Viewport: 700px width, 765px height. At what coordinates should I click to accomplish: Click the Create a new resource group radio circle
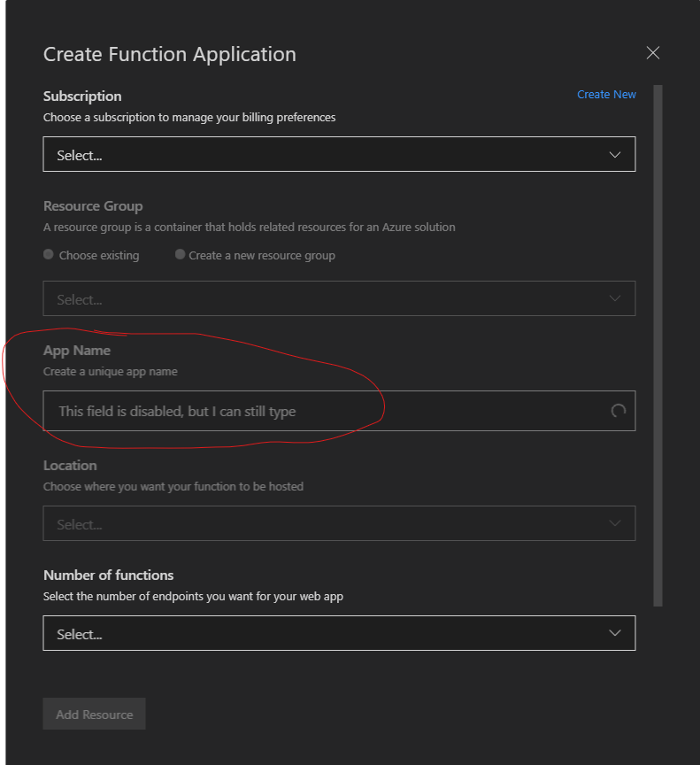(x=180, y=254)
